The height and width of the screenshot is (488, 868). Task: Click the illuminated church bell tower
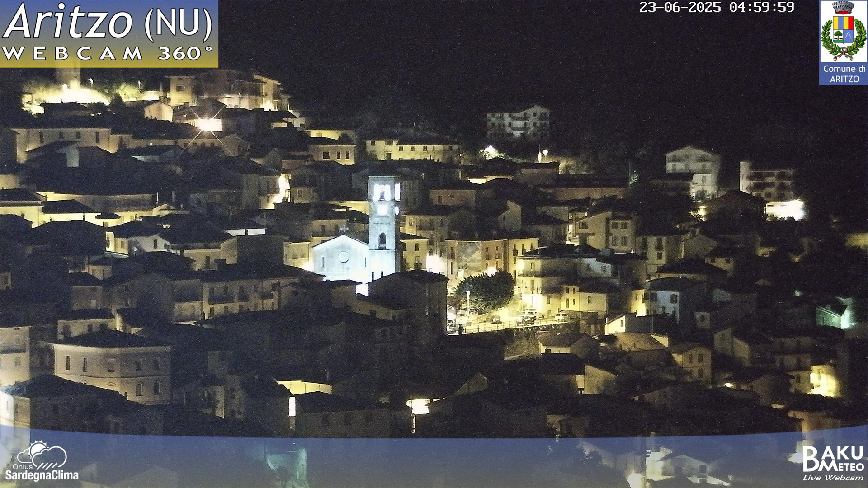[x=384, y=225]
